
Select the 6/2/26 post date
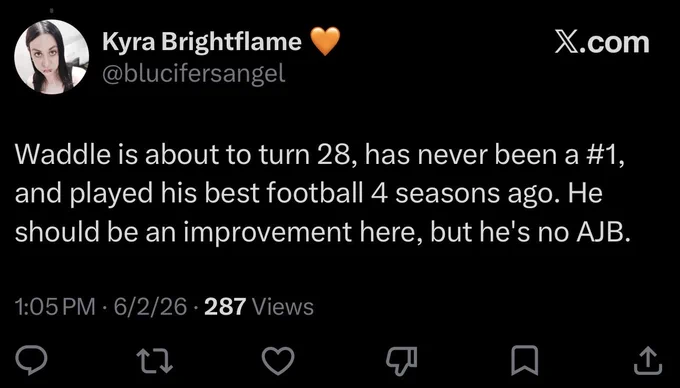150,306
